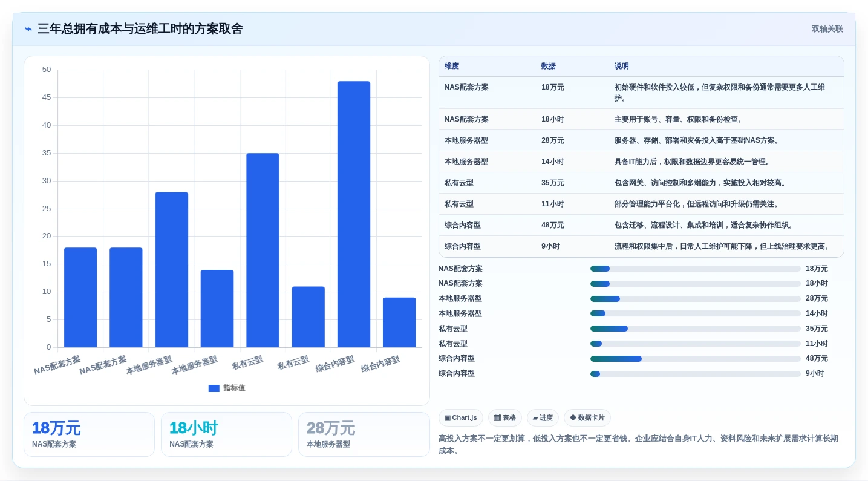This screenshot has height=481, width=868.
Task: Click description starting 服务器、存储、部署
Action: pos(699,140)
